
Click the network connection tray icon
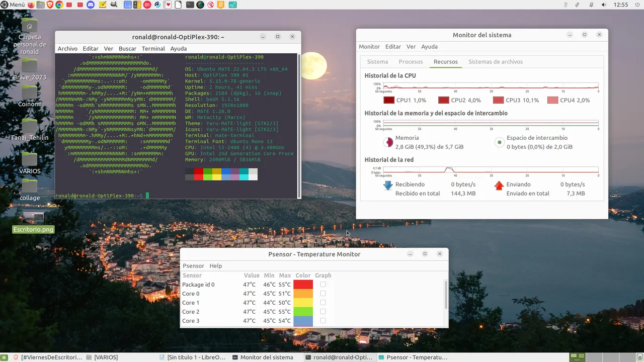pos(578,5)
